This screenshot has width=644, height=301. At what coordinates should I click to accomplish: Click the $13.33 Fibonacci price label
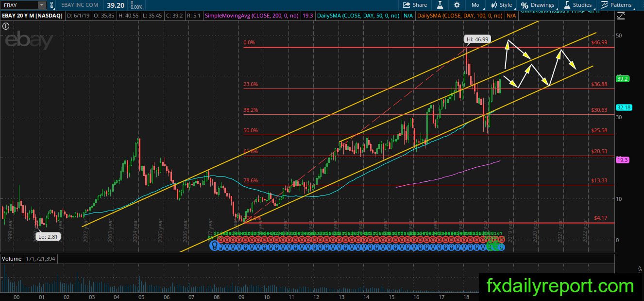(599, 180)
